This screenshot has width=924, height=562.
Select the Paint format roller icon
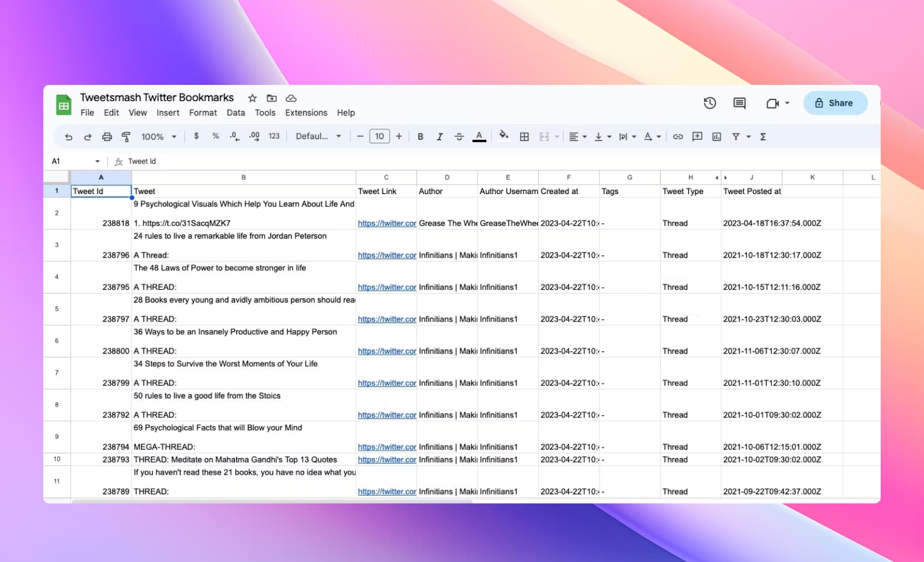pos(126,137)
